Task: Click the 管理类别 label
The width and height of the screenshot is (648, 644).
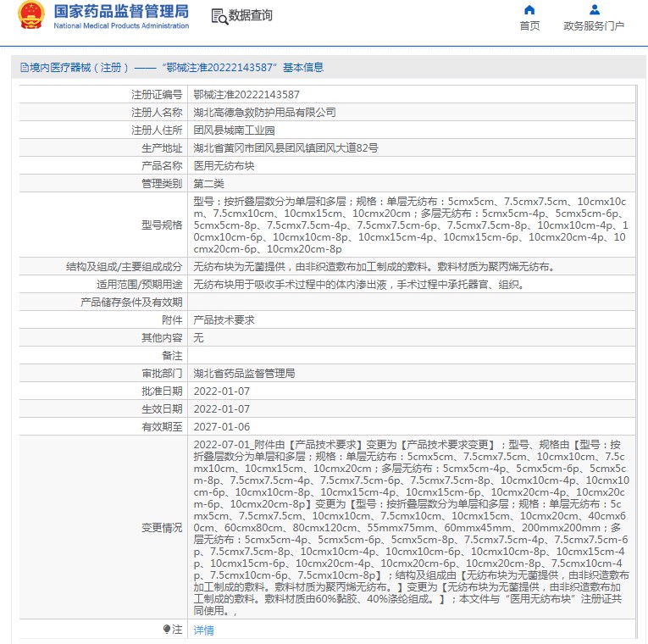Action: 162,184
